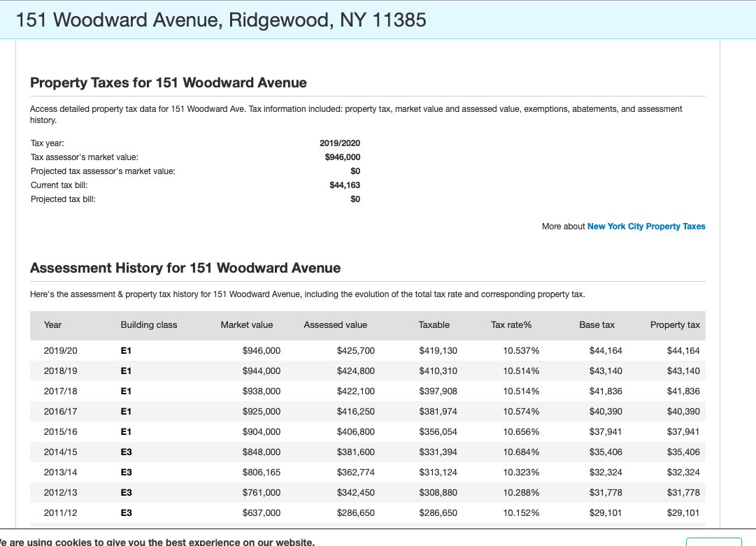The image size is (756, 546).
Task: Click the Assessment History for 151 Woodward Avenue heading
Action: point(185,268)
